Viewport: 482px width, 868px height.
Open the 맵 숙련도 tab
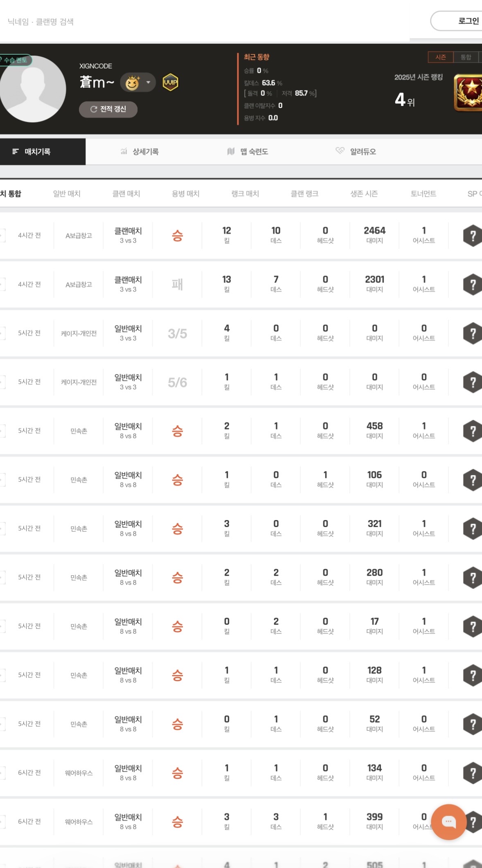coord(248,152)
